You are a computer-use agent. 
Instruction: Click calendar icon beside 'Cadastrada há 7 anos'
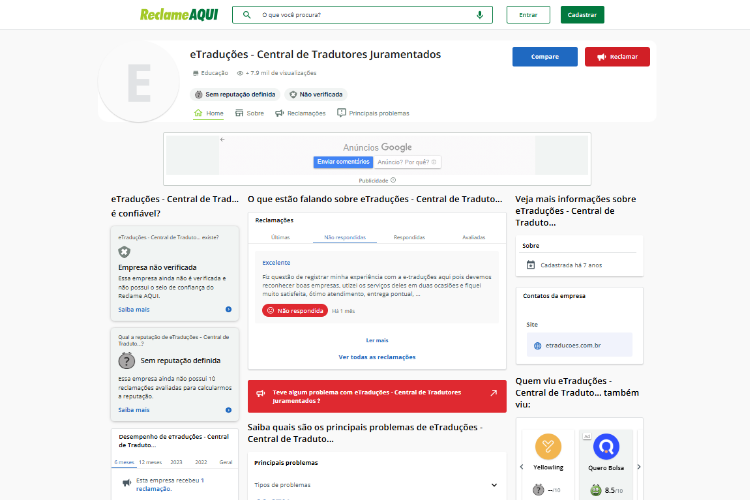tap(531, 265)
